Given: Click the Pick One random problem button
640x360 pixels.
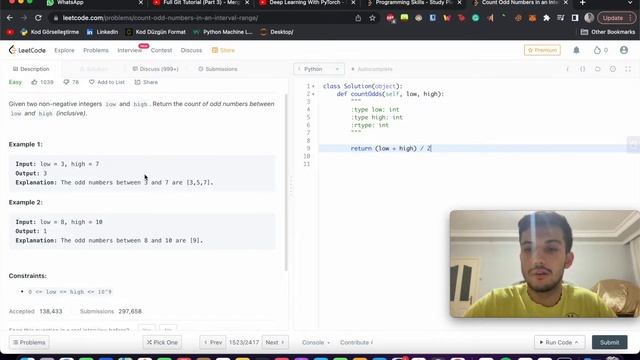Looking at the screenshot, I should (x=162, y=342).
